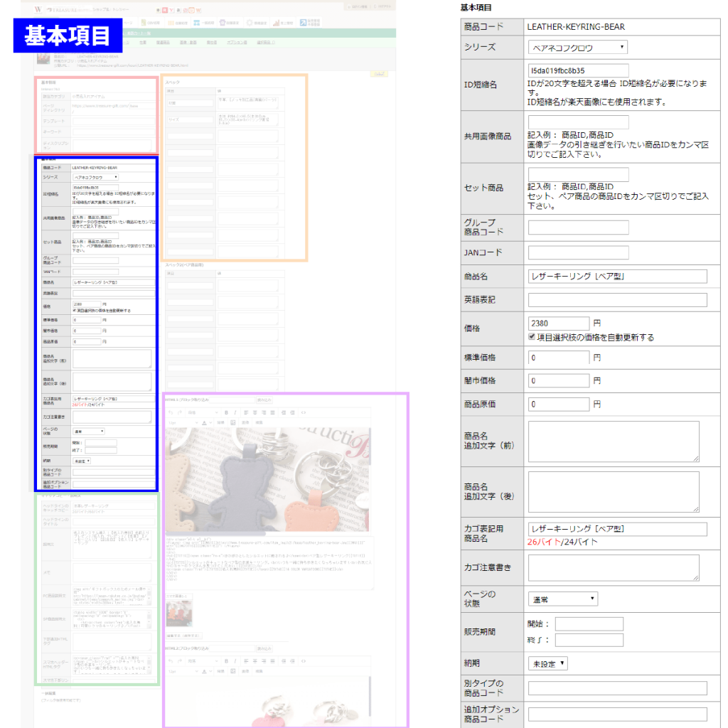This screenshot has width=728, height=728.
Task: Open the 納期 dropdown in the enlarged form
Action: click(x=548, y=663)
